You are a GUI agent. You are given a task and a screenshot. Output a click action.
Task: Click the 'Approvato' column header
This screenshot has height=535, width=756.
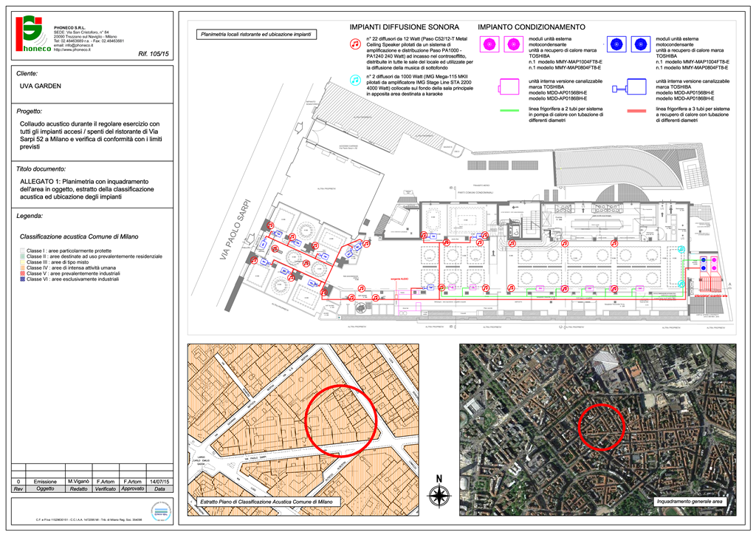133,488
